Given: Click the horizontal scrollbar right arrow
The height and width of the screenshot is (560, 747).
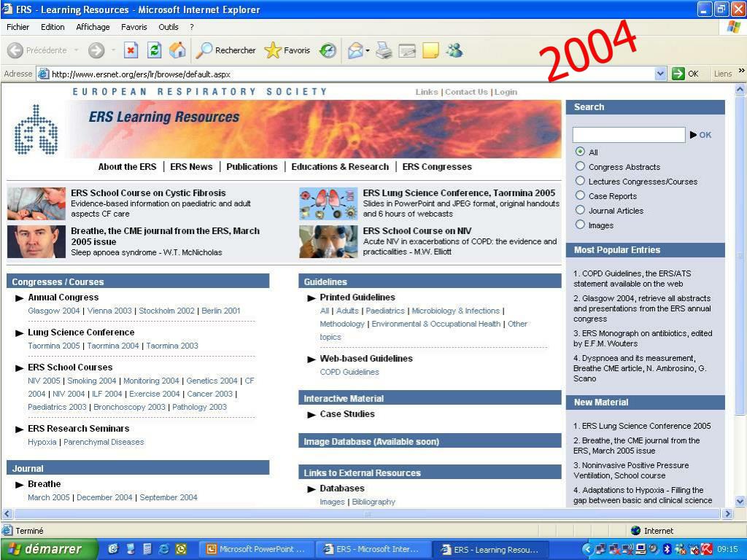Looking at the screenshot, I should [x=727, y=514].
